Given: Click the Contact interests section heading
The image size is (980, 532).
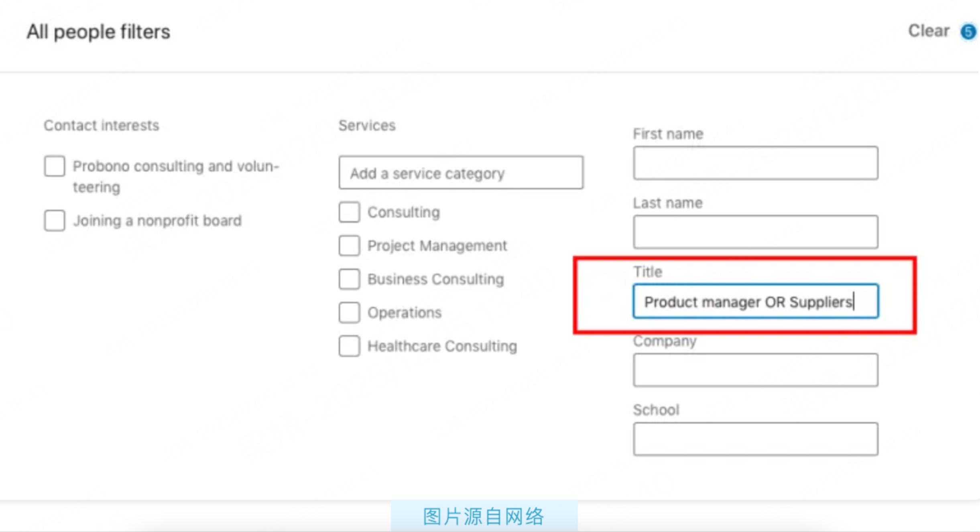Looking at the screenshot, I should pyautogui.click(x=102, y=126).
